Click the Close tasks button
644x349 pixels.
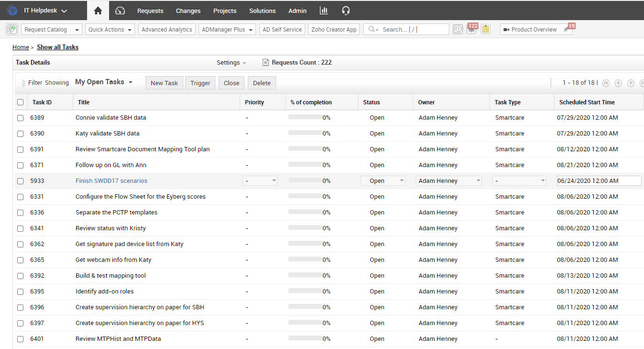pos(232,83)
